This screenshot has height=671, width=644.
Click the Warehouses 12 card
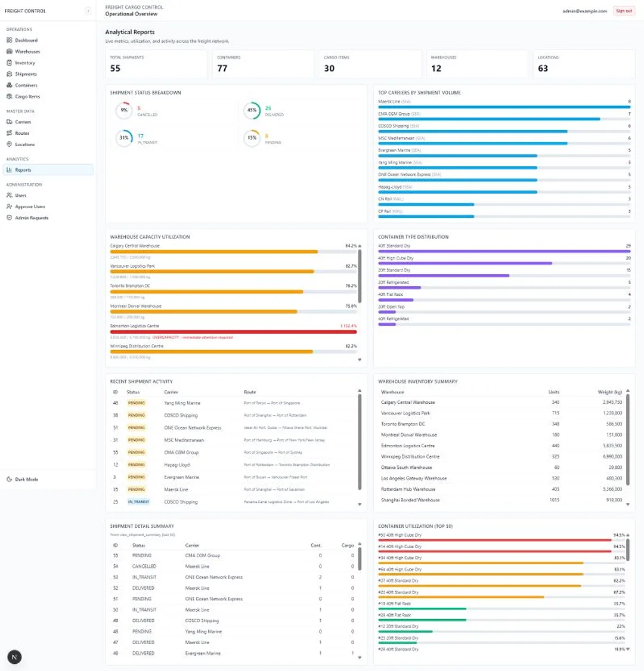point(477,64)
